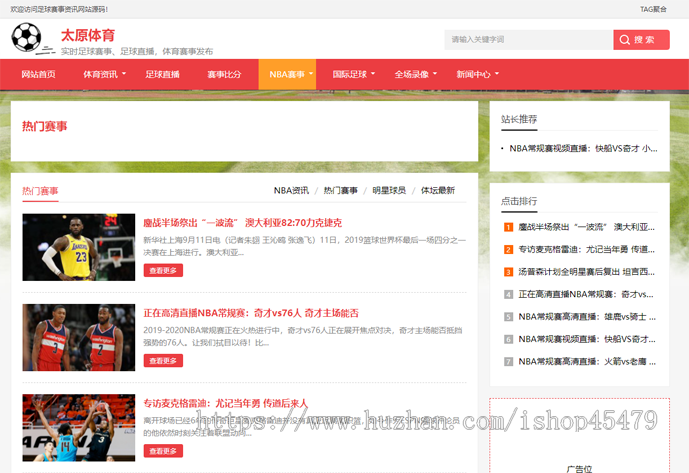Open 赛事比分 menu item

(x=225, y=74)
